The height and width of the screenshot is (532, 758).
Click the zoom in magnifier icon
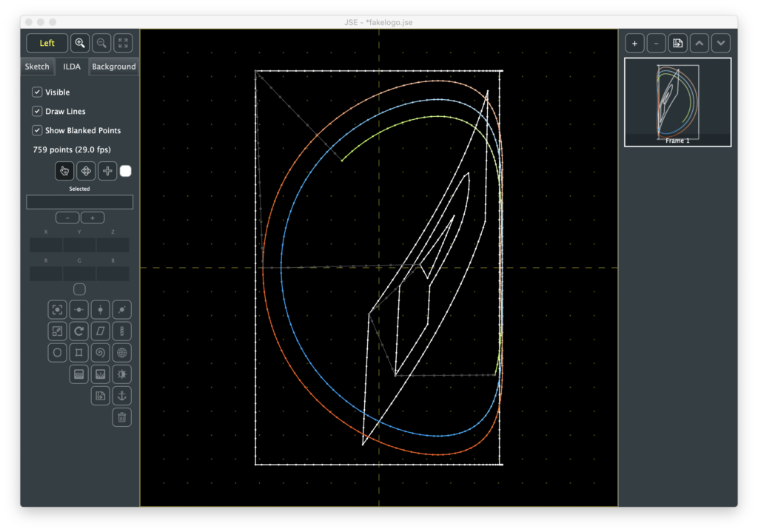click(x=80, y=43)
